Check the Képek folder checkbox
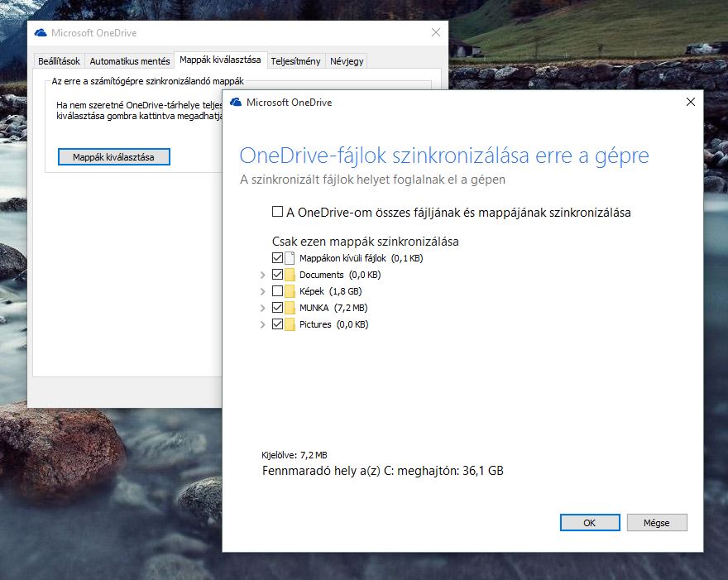Screen dimensions: 728x580 [x=277, y=291]
